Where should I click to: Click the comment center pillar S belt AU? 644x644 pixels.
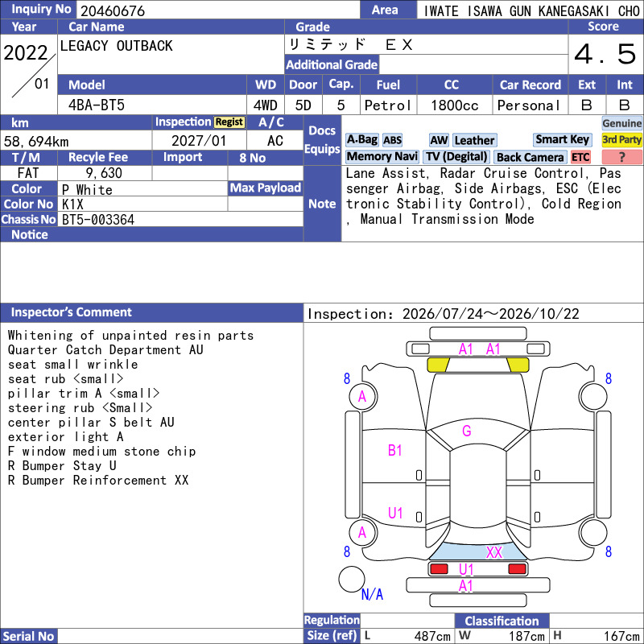pyautogui.click(x=91, y=422)
